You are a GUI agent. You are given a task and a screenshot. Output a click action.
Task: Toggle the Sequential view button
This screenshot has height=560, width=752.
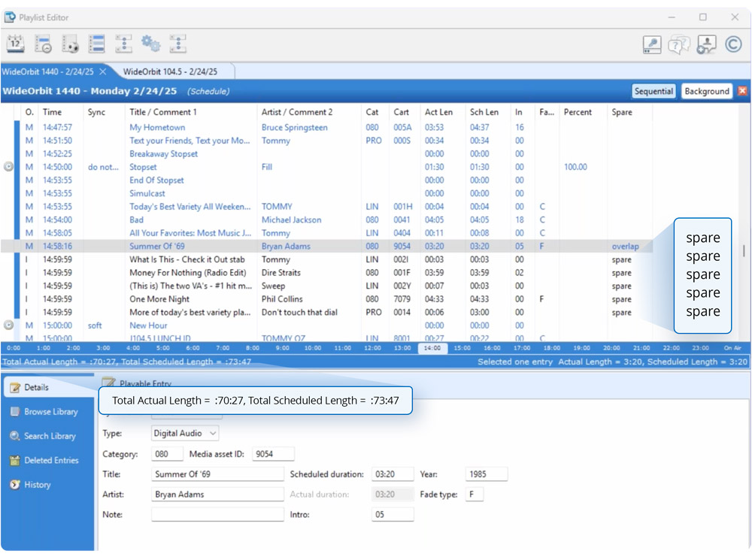653,91
